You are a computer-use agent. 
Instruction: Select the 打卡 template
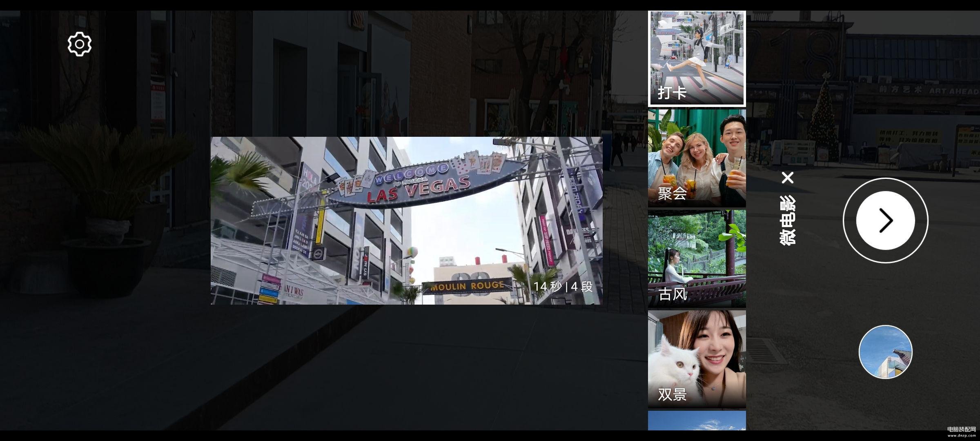[x=697, y=59]
